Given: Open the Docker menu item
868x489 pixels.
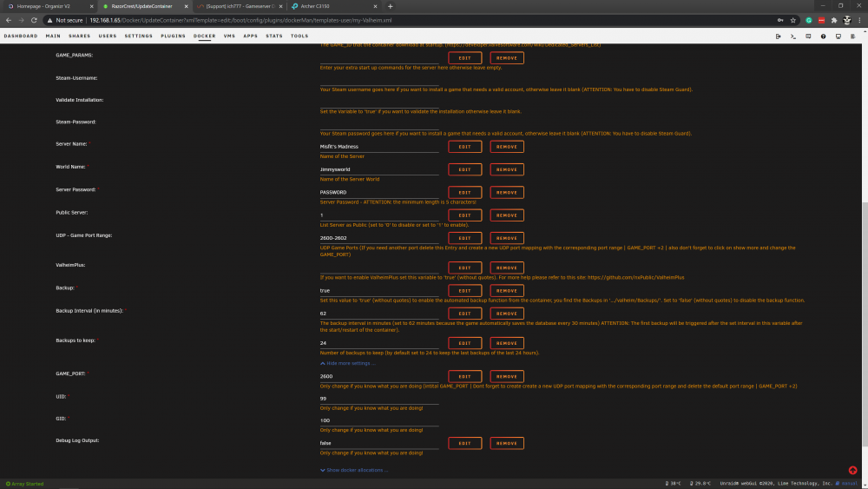Looking at the screenshot, I should click(204, 36).
